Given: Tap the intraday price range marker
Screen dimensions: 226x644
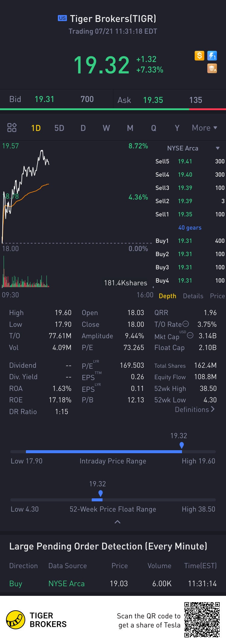Looking at the screenshot, I should pyautogui.click(x=182, y=445).
